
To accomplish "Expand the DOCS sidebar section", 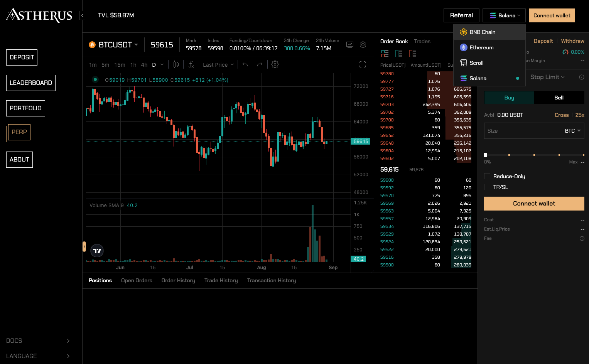I will (38, 341).
